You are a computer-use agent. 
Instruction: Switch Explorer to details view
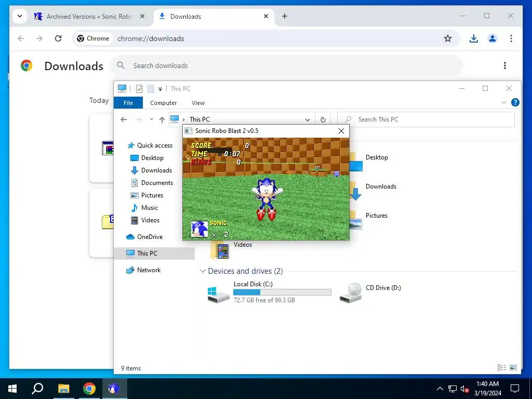coord(502,367)
